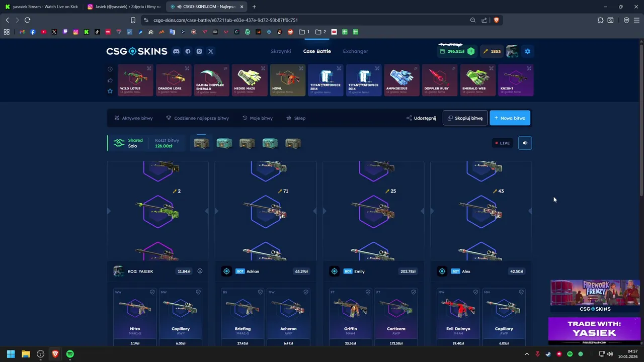
Task: Click the Nowa bitwa button
Action: click(x=510, y=118)
